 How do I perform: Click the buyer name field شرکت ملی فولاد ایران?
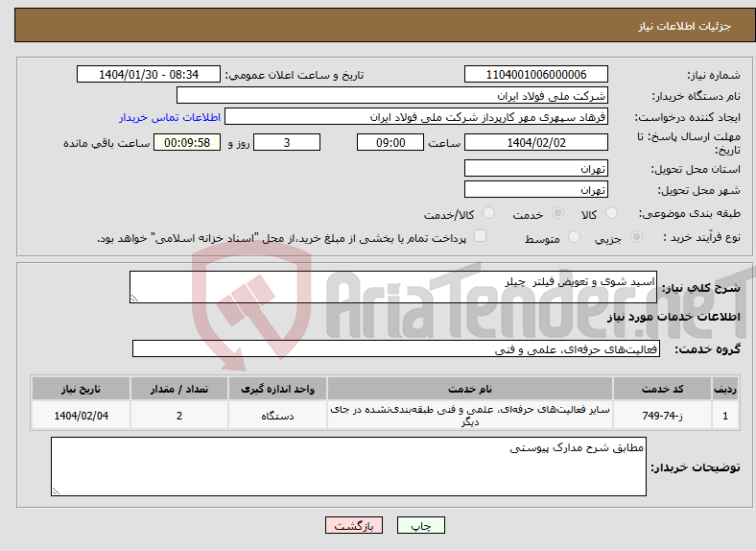click(392, 96)
